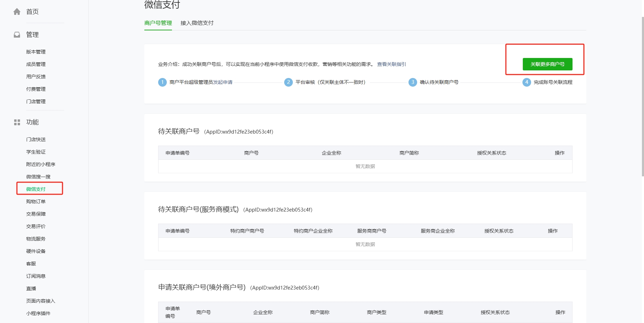Click the step 4 circle icon
The width and height of the screenshot is (644, 323).
pyautogui.click(x=527, y=82)
